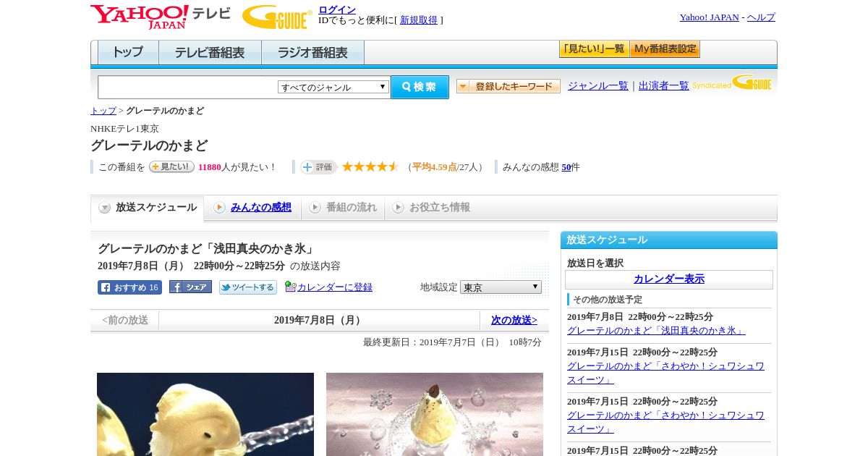Open the 50 comments count link

pos(566,167)
